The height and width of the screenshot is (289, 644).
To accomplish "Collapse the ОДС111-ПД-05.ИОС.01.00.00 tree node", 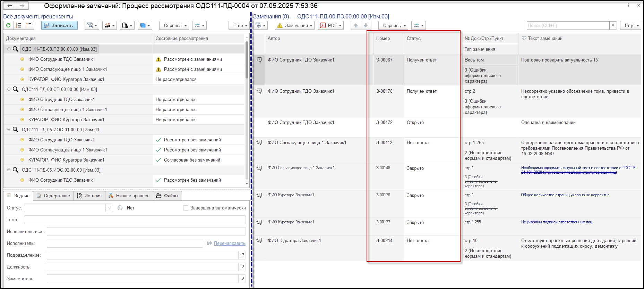I will coord(9,130).
